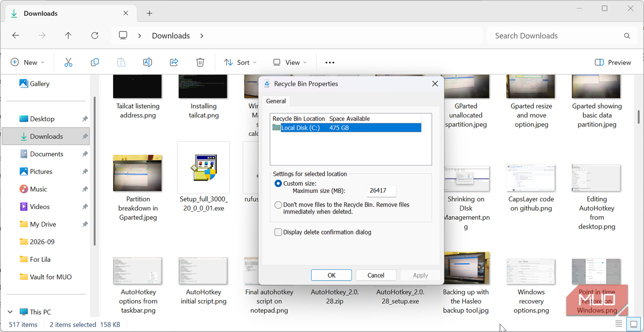Select the Setup_full_3000_20_0_0_01.exe file
Screen dimensions: 644x332
[203, 178]
